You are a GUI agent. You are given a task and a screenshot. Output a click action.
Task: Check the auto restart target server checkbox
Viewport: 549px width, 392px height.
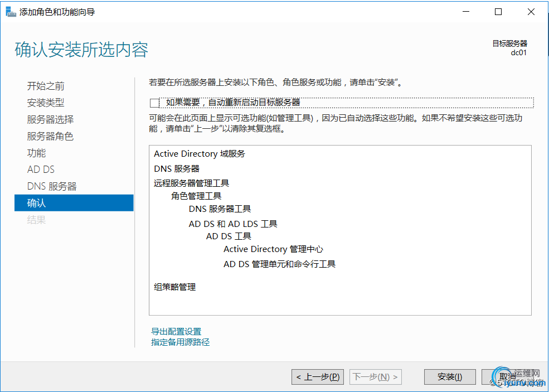(x=154, y=103)
